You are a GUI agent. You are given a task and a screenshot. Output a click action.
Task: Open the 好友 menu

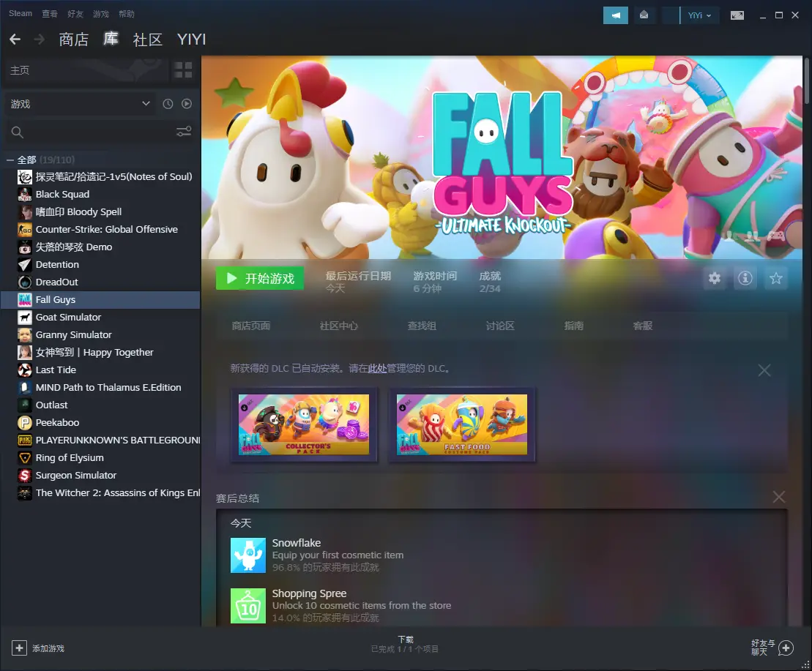pos(75,14)
